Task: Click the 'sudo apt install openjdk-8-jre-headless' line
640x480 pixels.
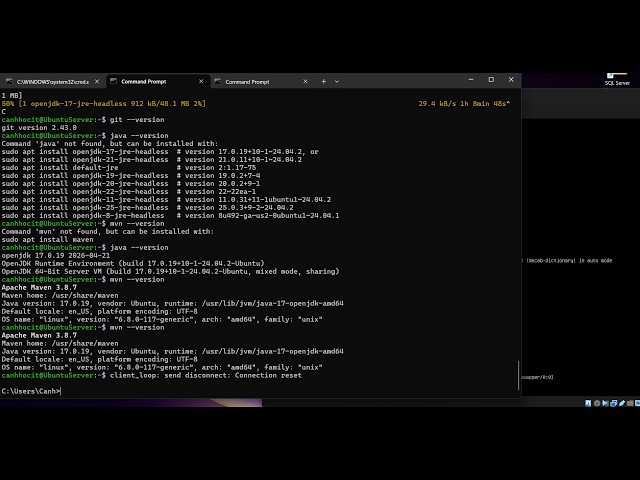Action: pos(170,216)
